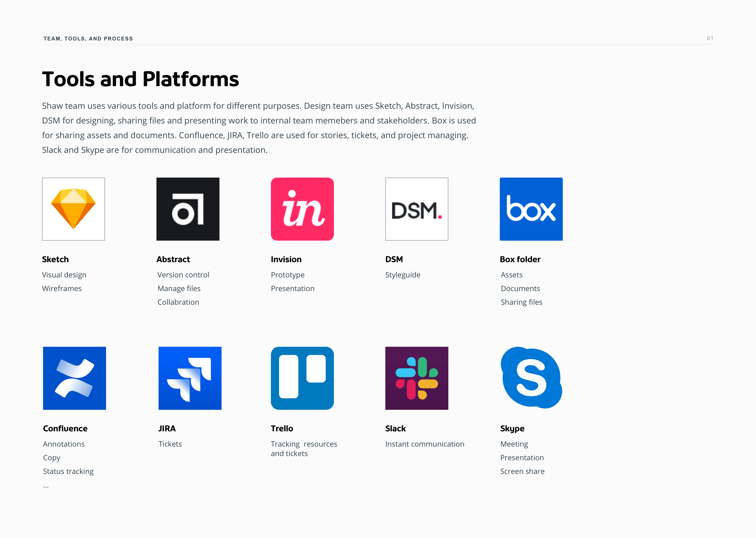Screen dimensions: 756x538
Task: Select Documents under Box folder
Action: pos(520,288)
